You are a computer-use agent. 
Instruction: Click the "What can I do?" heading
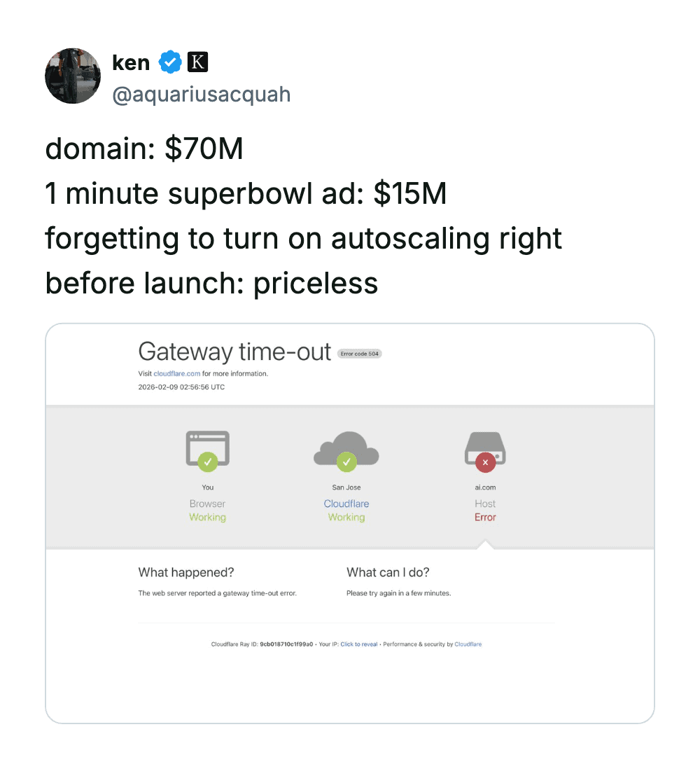388,572
